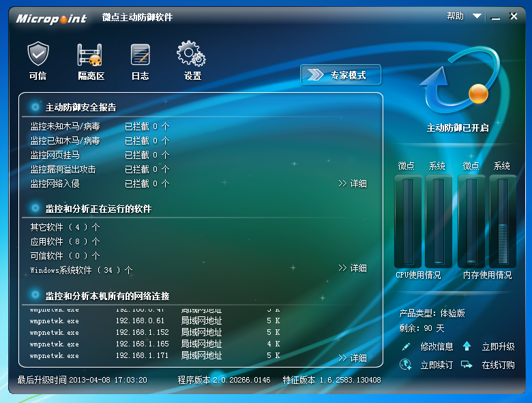Open the 可信 trusted shield icon
532x403 pixels.
tap(38, 55)
